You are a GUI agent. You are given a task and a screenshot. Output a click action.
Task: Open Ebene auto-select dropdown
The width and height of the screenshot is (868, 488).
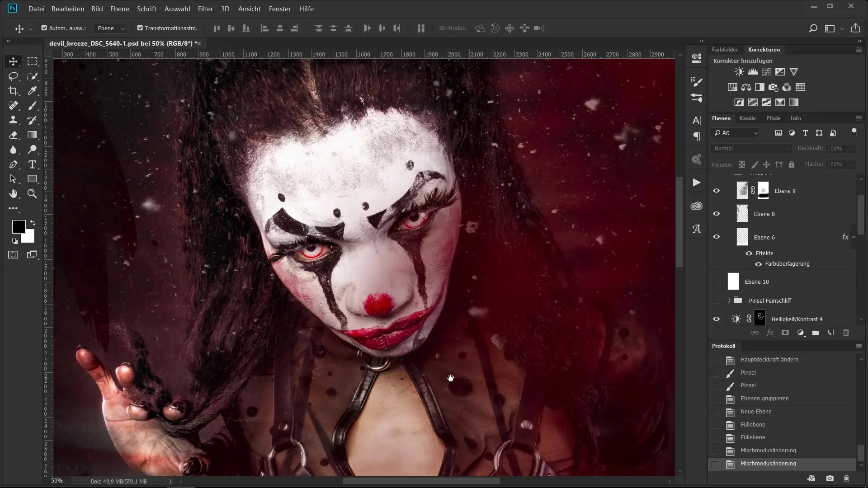[x=110, y=28]
